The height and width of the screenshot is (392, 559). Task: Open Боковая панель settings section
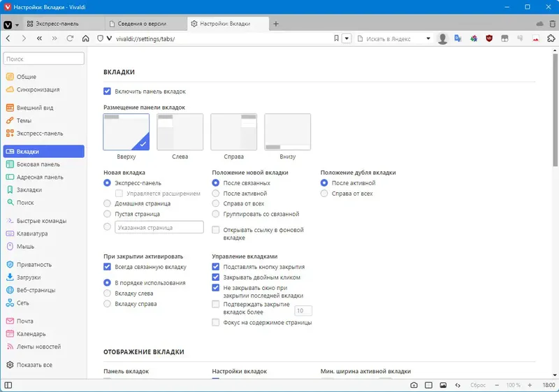click(43, 164)
